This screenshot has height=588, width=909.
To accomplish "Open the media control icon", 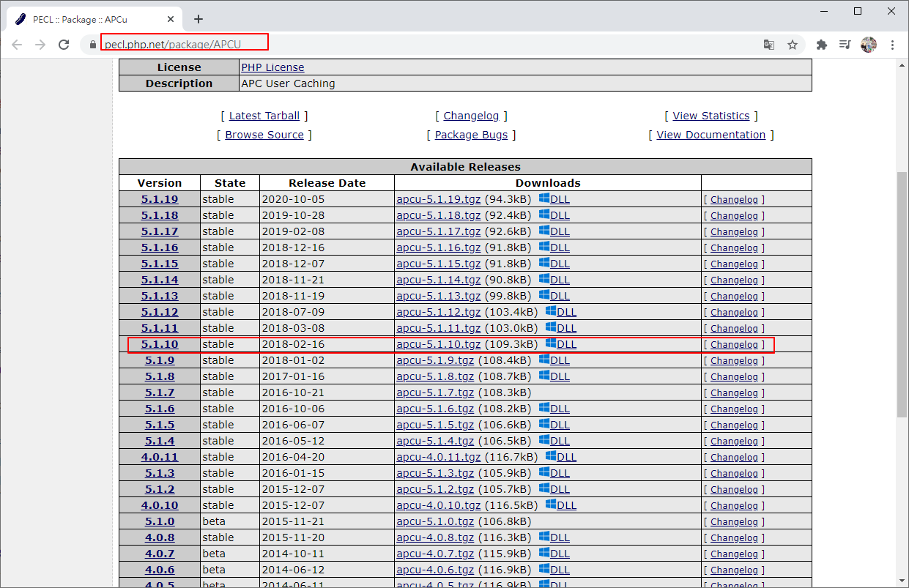I will point(845,45).
